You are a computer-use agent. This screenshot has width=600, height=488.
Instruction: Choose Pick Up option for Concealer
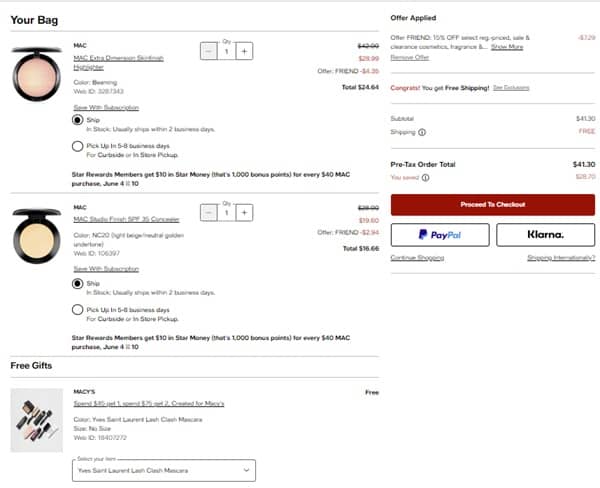(79, 310)
